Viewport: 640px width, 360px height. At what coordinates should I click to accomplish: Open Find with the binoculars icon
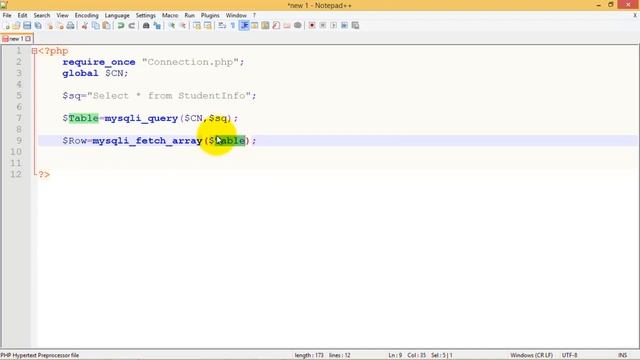coord(146,26)
